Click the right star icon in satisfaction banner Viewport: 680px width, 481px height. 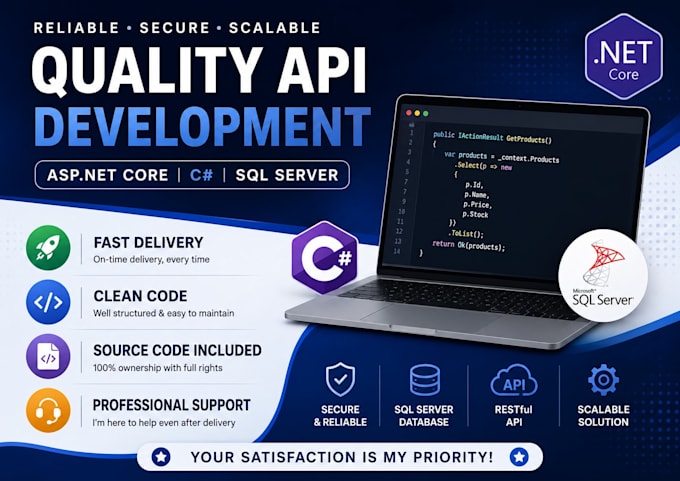[519, 457]
